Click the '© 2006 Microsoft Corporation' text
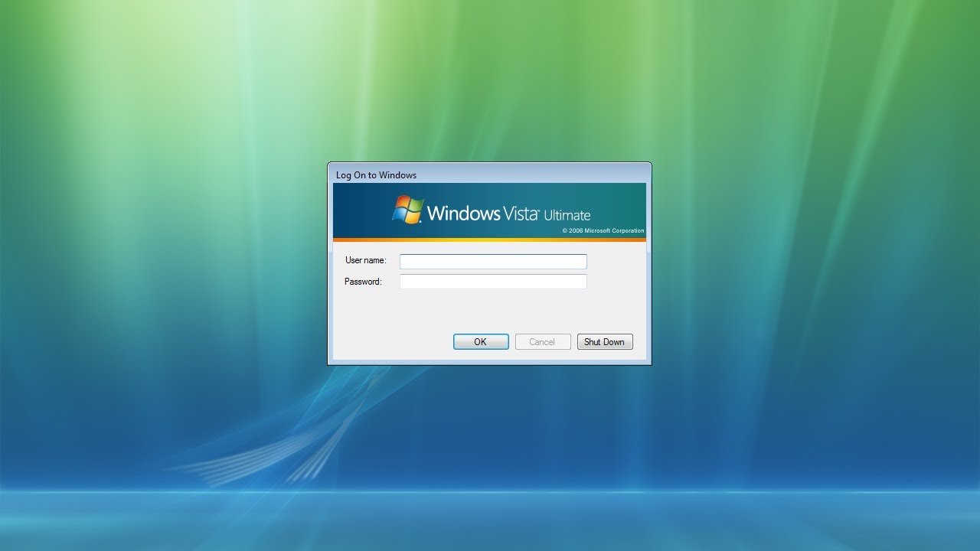This screenshot has width=980, height=551. (x=603, y=230)
